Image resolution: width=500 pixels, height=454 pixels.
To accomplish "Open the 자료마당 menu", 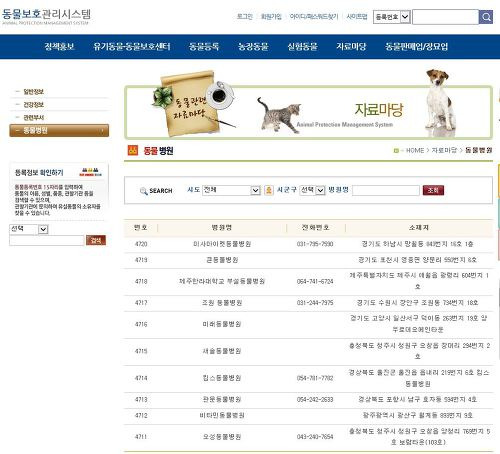I will click(x=351, y=46).
